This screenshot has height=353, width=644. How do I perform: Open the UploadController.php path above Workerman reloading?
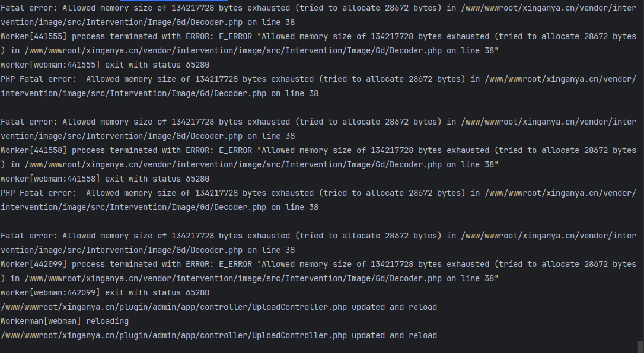click(x=174, y=307)
